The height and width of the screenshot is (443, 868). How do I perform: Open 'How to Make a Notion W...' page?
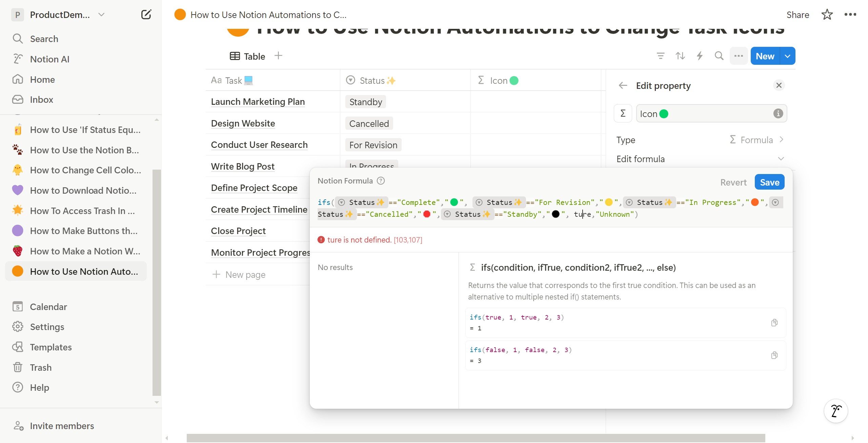[76, 251]
